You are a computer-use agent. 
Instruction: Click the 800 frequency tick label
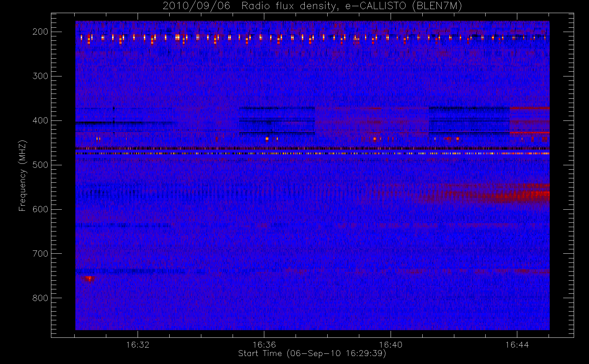click(40, 298)
